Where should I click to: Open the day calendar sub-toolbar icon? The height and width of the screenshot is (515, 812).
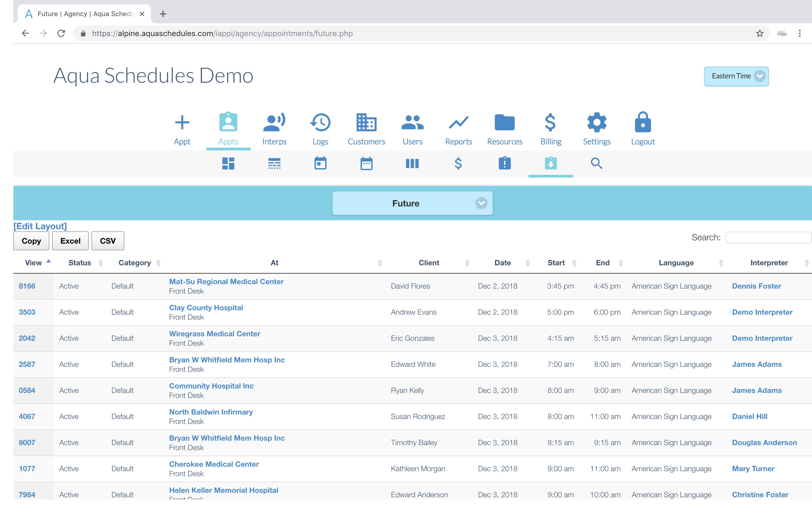pos(320,163)
